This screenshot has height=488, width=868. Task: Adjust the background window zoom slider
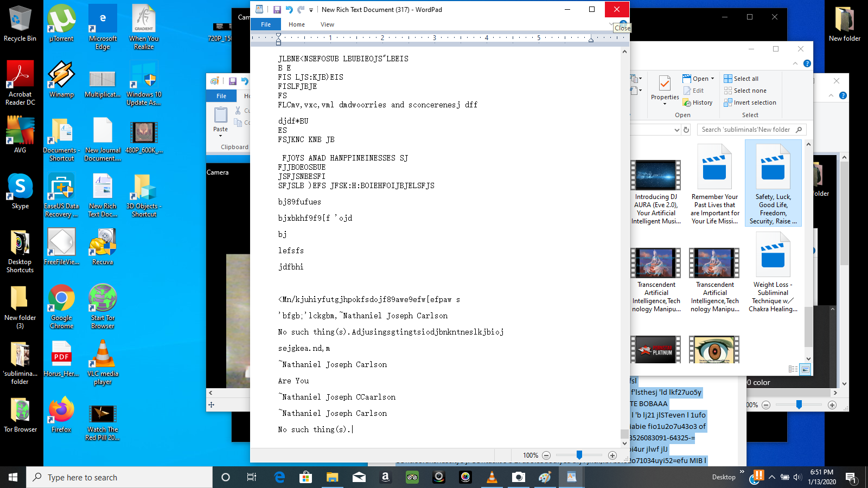tap(799, 405)
